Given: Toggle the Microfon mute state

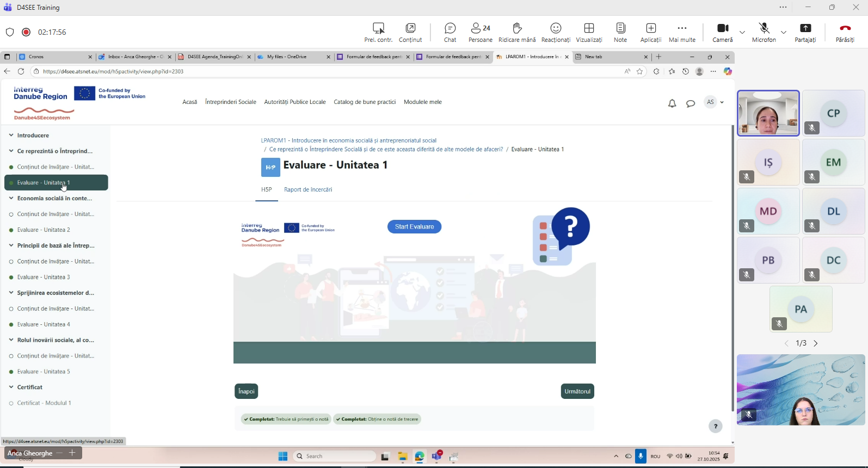Looking at the screenshot, I should [764, 32].
